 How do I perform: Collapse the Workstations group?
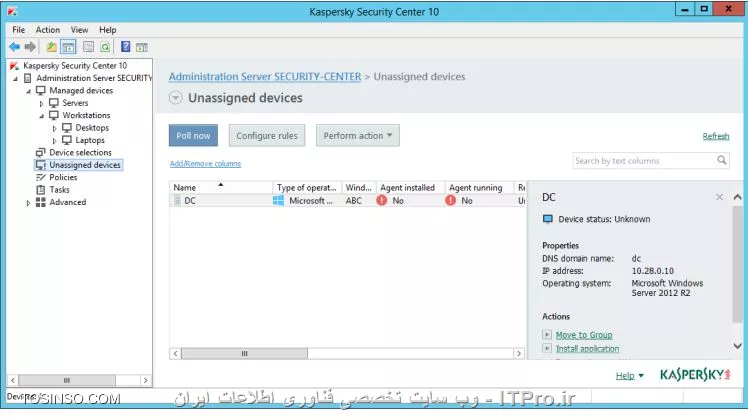[x=42, y=116]
